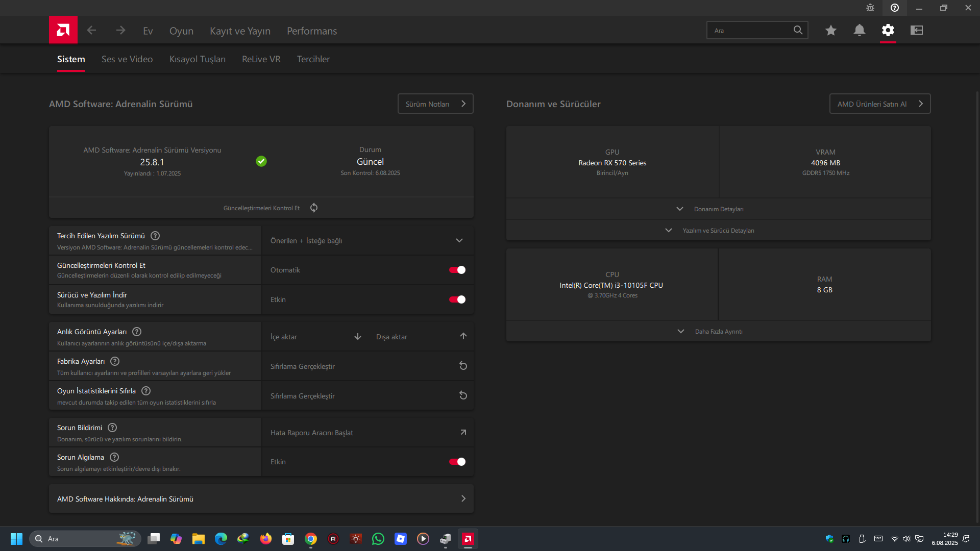Switch to Tercihler sub-tab
This screenshot has height=551, width=980.
click(x=313, y=59)
